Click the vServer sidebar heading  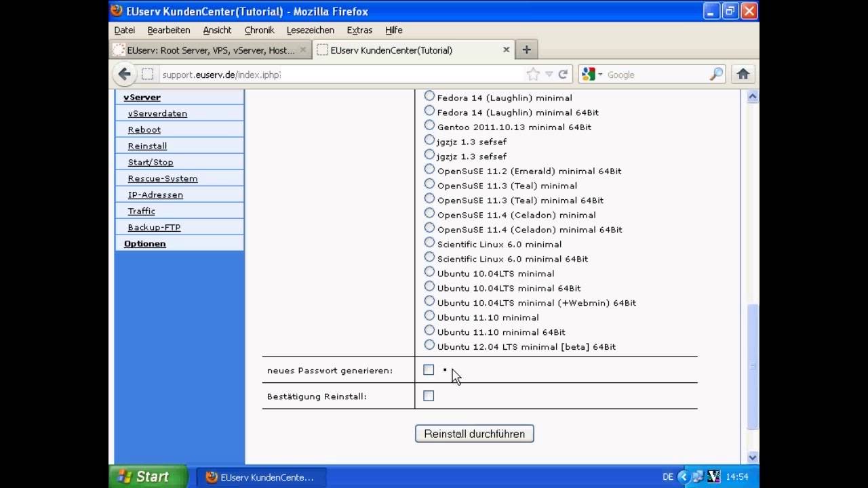(142, 97)
